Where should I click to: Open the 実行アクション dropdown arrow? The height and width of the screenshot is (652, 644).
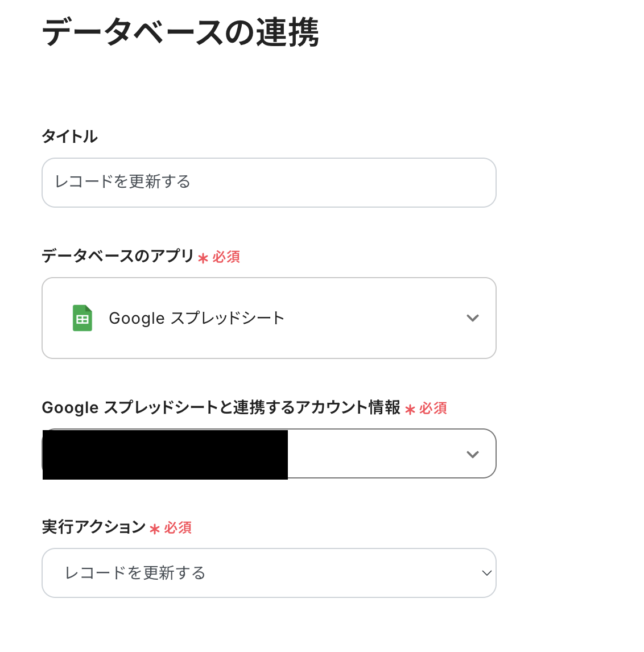(x=486, y=573)
